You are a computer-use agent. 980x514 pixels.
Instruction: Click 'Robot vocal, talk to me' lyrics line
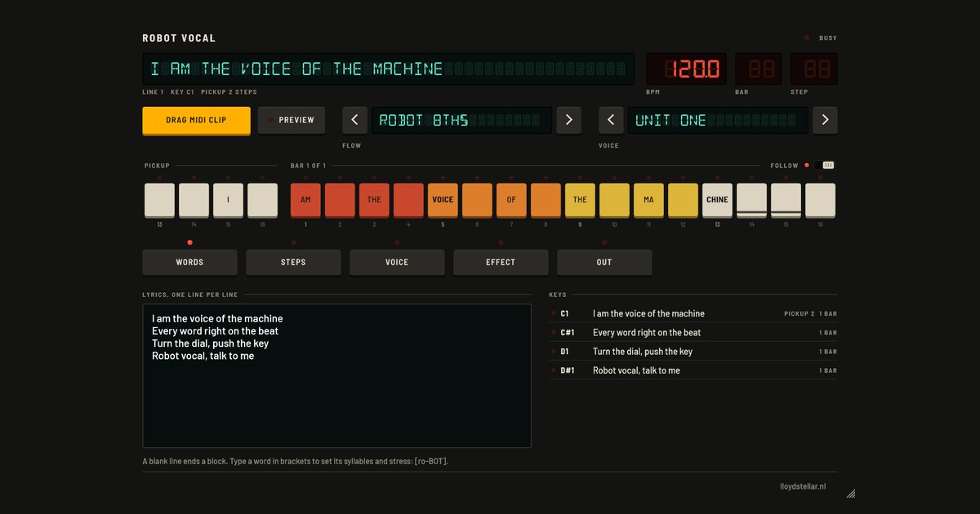point(203,356)
